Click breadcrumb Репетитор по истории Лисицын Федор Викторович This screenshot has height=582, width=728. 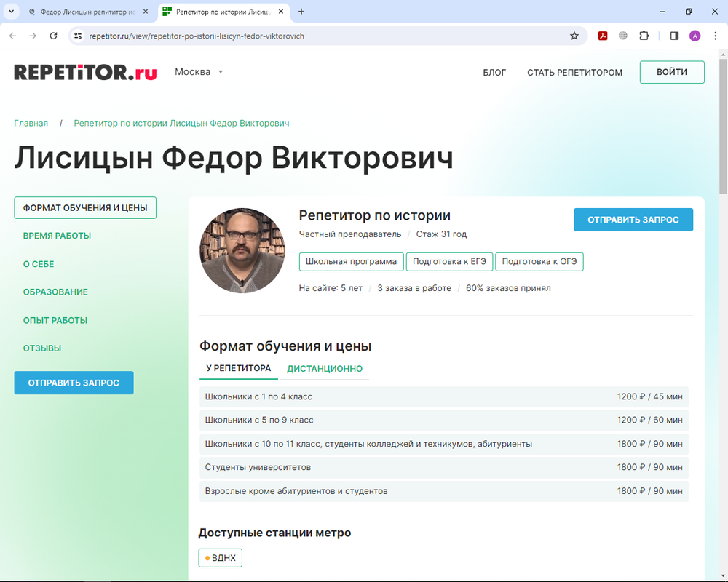[x=181, y=123]
